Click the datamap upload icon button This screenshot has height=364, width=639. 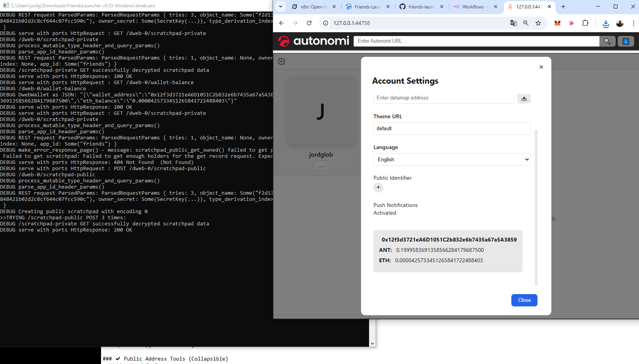coord(524,99)
